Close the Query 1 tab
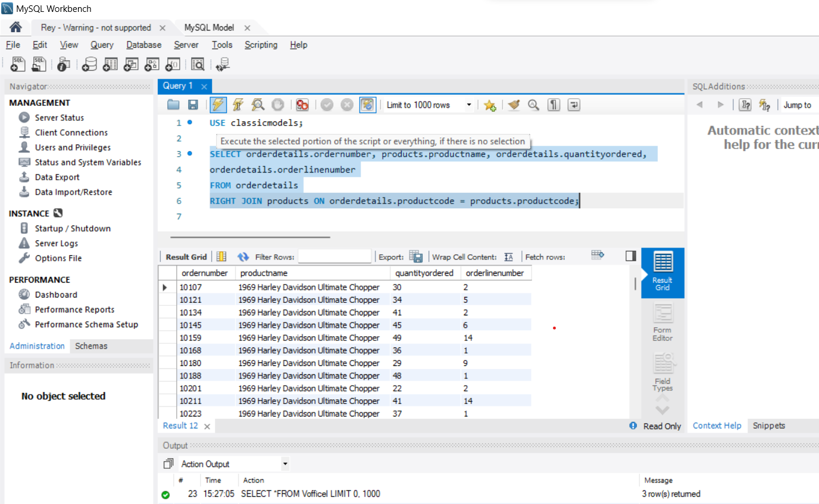819x504 pixels. pos(204,86)
